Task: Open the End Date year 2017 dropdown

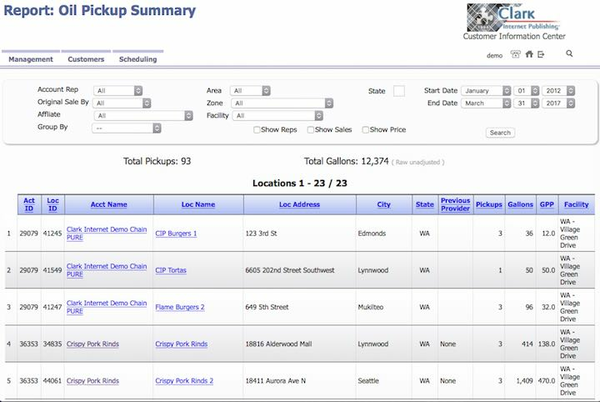Action: [558, 103]
